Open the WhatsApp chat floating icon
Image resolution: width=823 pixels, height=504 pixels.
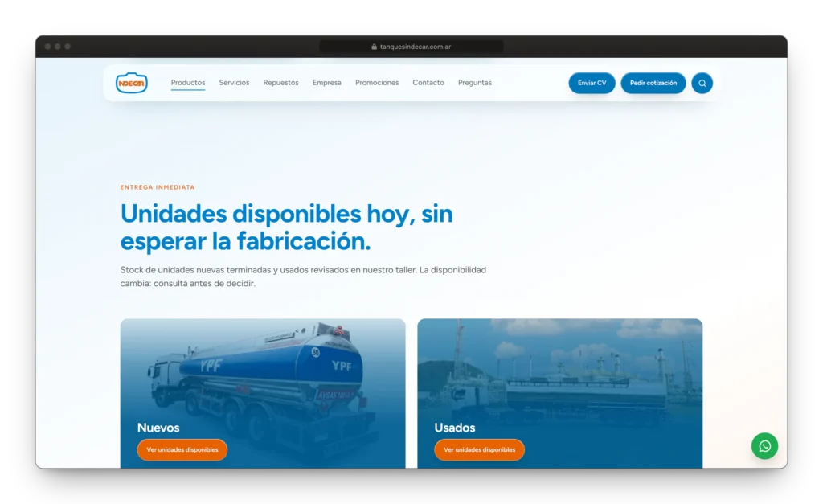tap(764, 446)
